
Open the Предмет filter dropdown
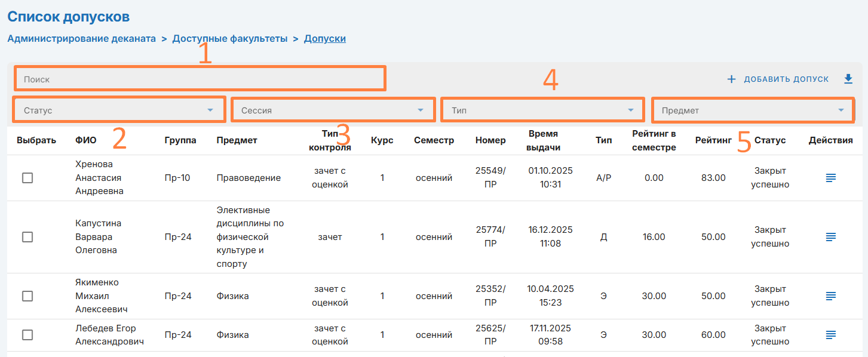click(753, 110)
